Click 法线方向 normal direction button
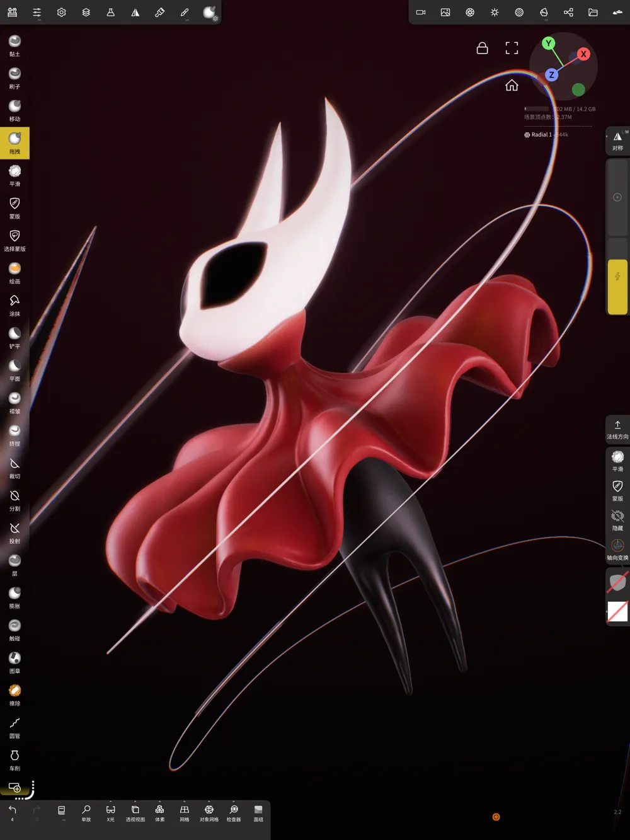Image resolution: width=630 pixels, height=840 pixels. [617, 429]
